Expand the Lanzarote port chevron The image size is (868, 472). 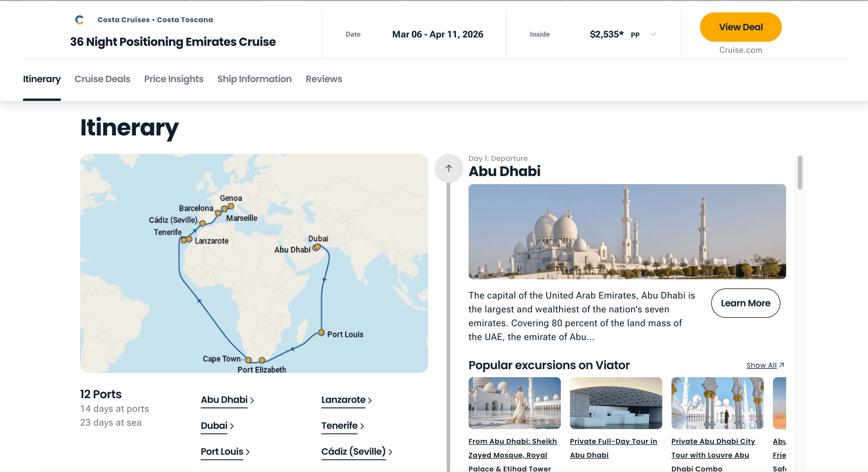pos(370,400)
